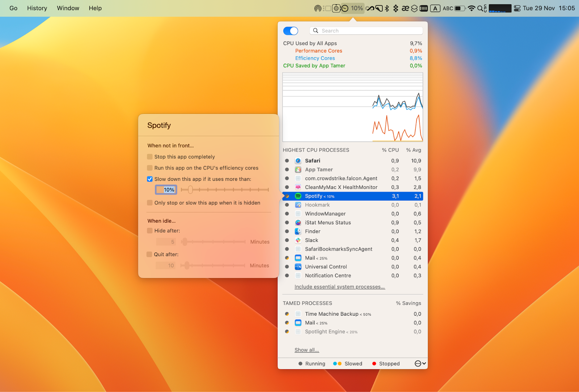Enable Stop this app completely
This screenshot has width=579, height=392.
[x=150, y=157]
